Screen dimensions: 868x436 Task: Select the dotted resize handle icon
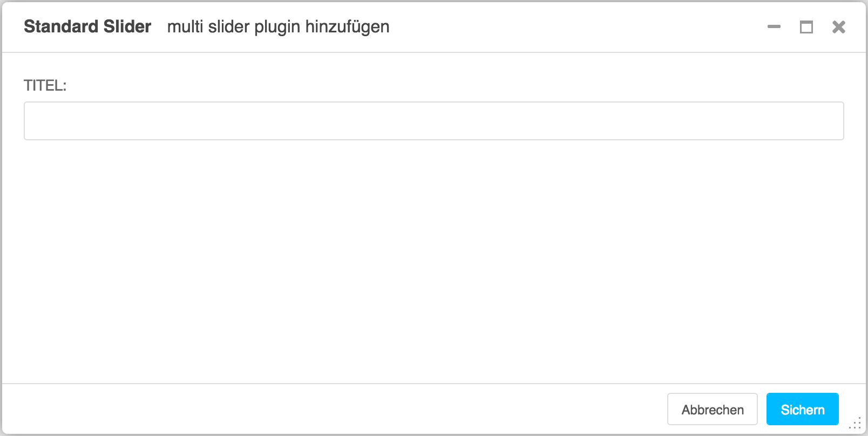click(855, 423)
